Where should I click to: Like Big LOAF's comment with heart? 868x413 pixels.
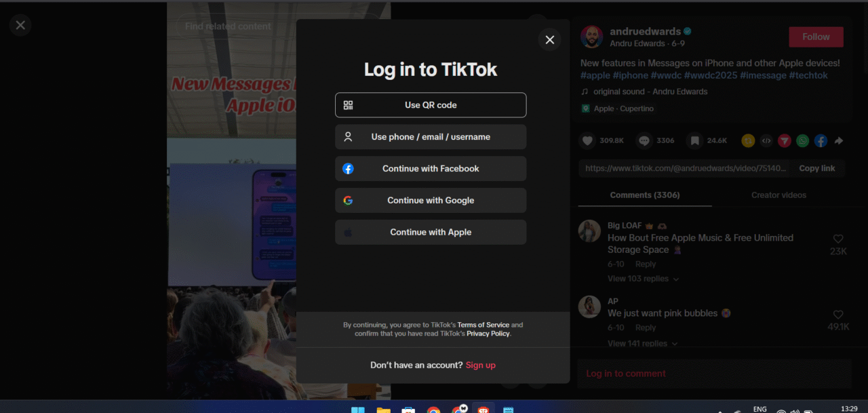click(x=838, y=239)
